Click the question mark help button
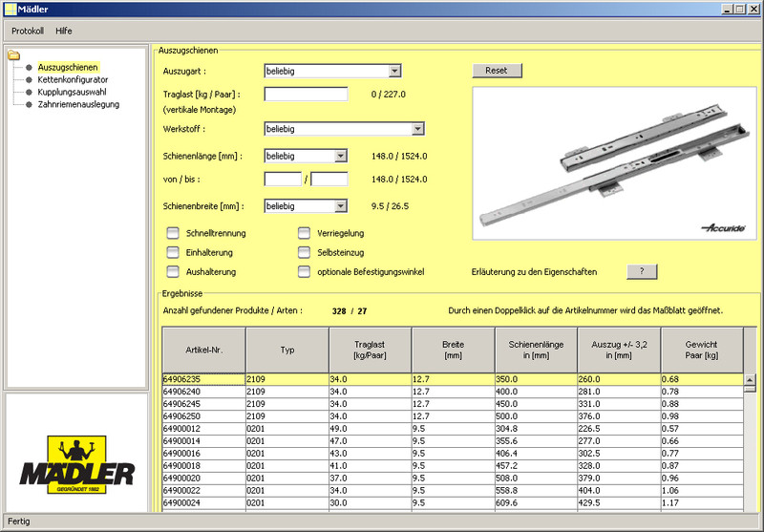Image resolution: width=764 pixels, height=532 pixels. [x=642, y=271]
